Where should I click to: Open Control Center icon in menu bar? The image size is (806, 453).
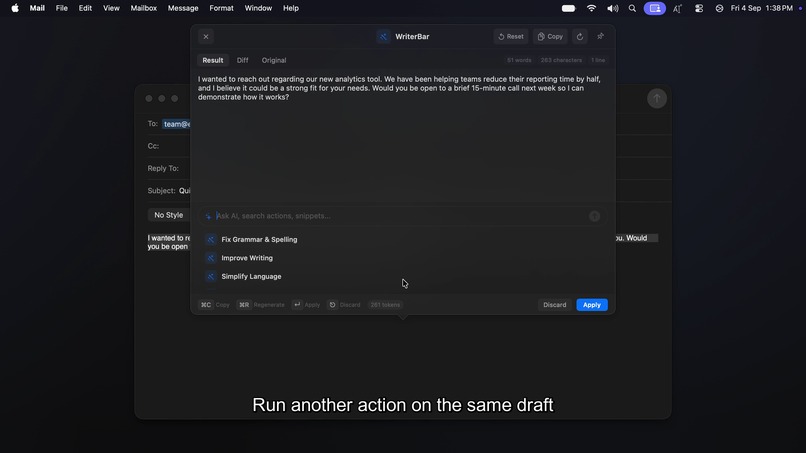(699, 8)
